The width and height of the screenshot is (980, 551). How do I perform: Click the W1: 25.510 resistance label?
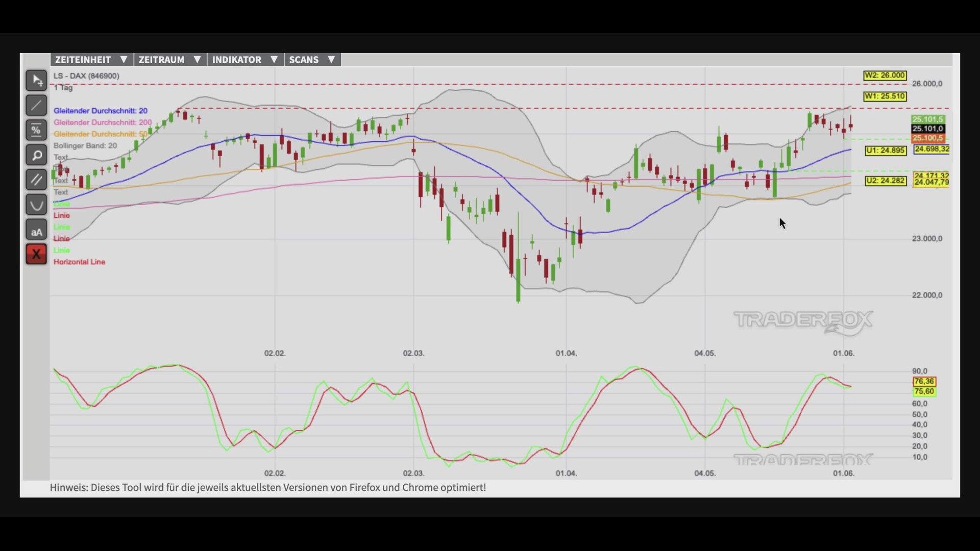tap(885, 96)
